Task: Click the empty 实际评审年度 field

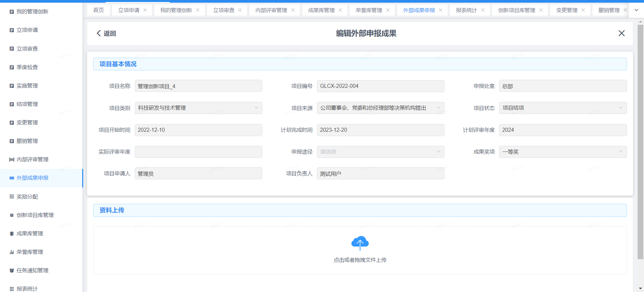Action: [199, 152]
